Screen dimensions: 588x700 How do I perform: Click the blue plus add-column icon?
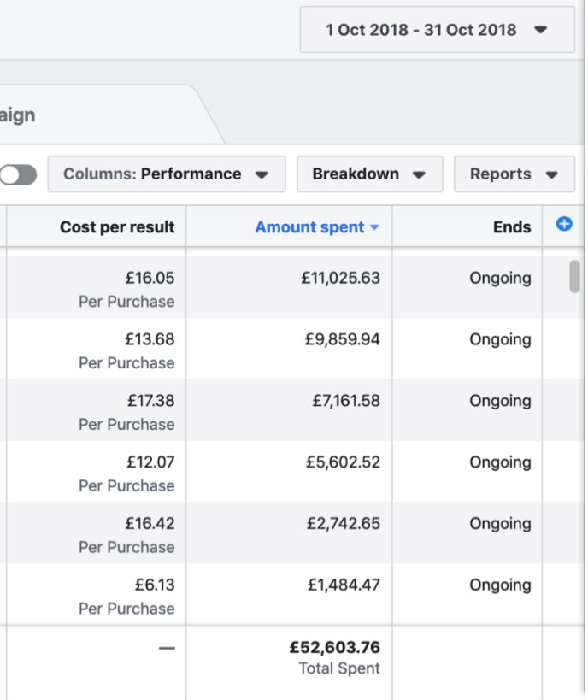563,224
